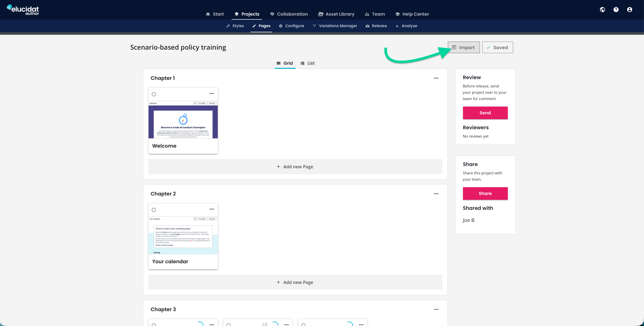
Task: Select the Welcome page radio circle
Action: 154,94
